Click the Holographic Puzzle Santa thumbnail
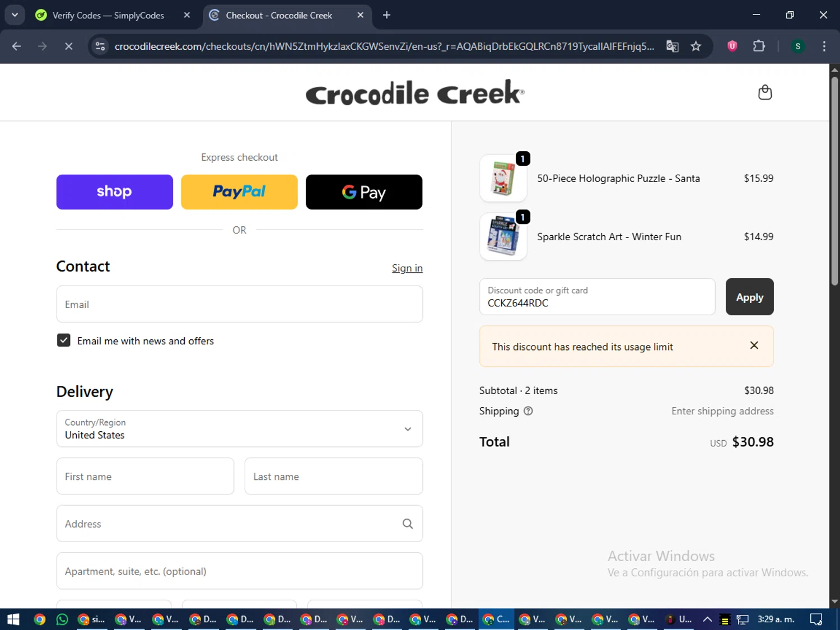 click(503, 179)
